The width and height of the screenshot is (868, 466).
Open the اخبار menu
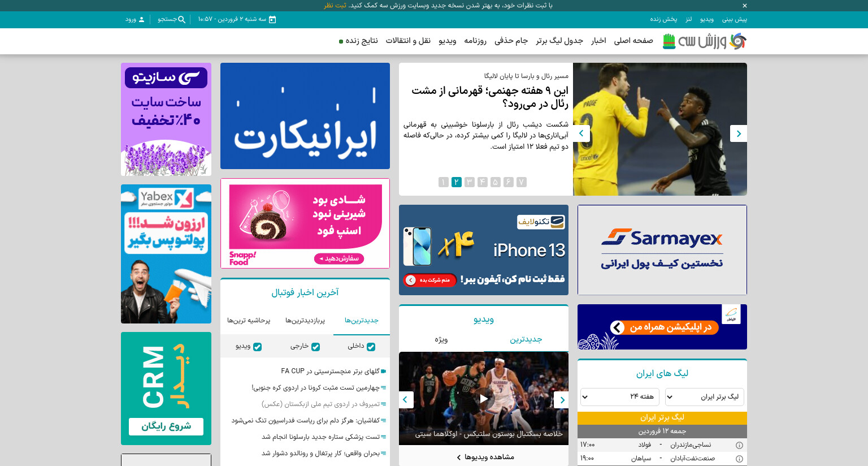598,41
